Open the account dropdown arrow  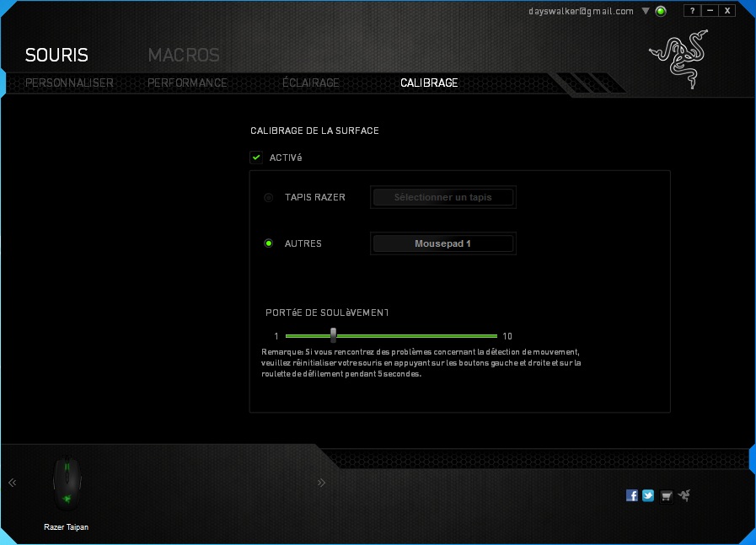[646, 11]
